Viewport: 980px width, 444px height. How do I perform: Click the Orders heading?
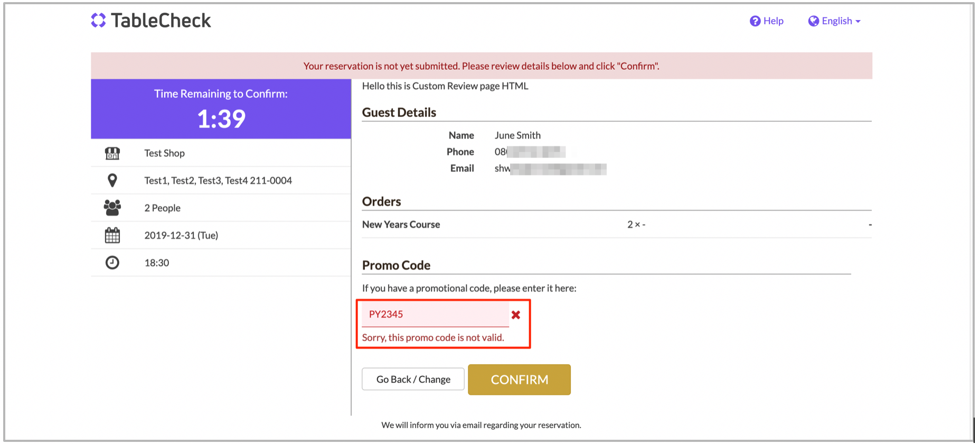click(x=381, y=201)
